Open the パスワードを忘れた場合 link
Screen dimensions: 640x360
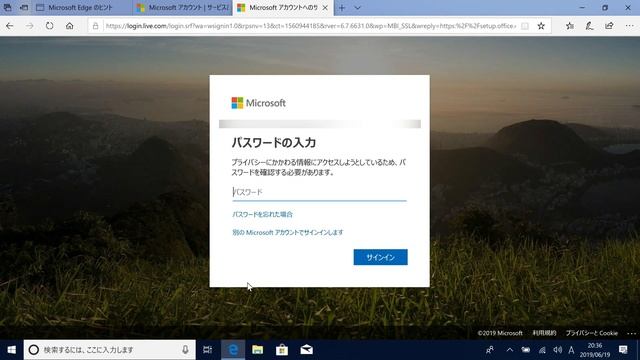coord(262,214)
